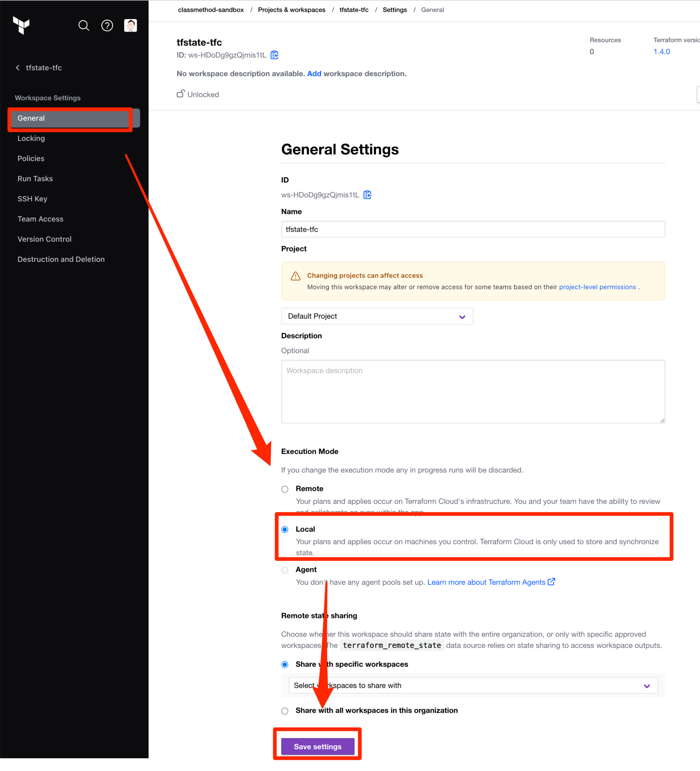
Task: Open the help question mark icon
Action: [x=107, y=26]
